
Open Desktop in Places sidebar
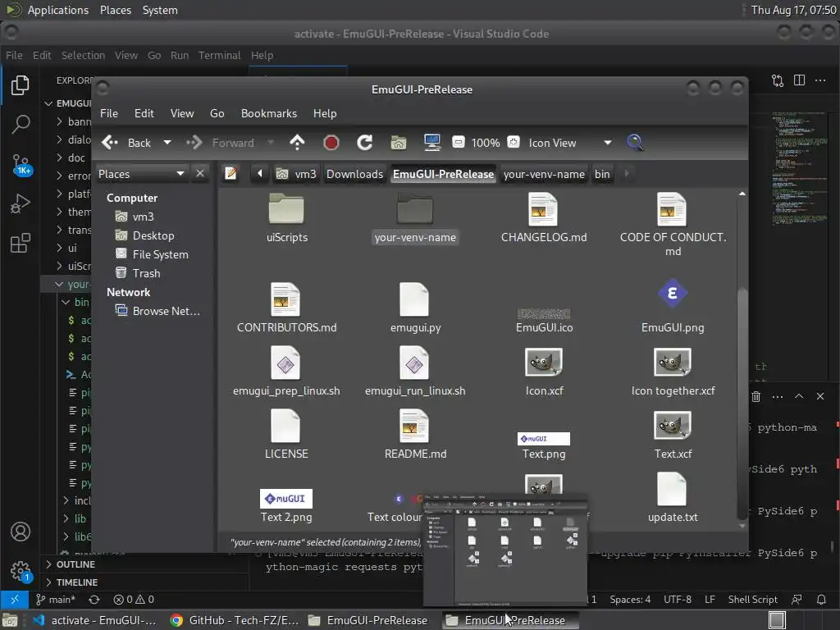tap(153, 235)
